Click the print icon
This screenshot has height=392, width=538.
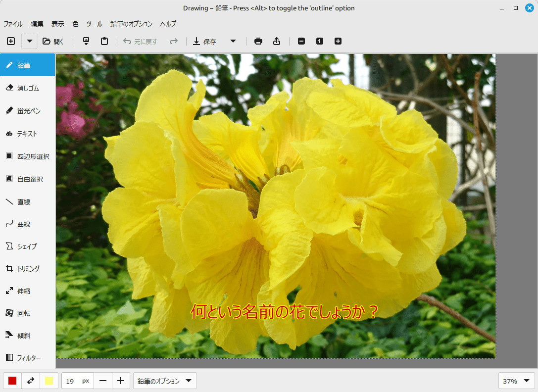coord(258,41)
